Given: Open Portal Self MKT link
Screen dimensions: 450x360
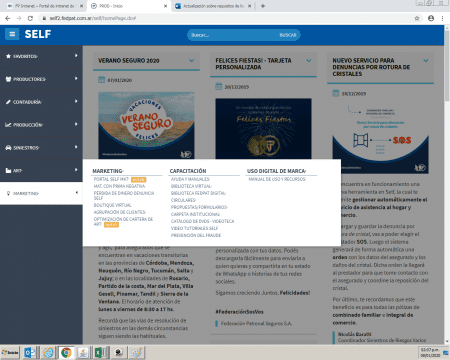Looking at the screenshot, I should 111,179.
